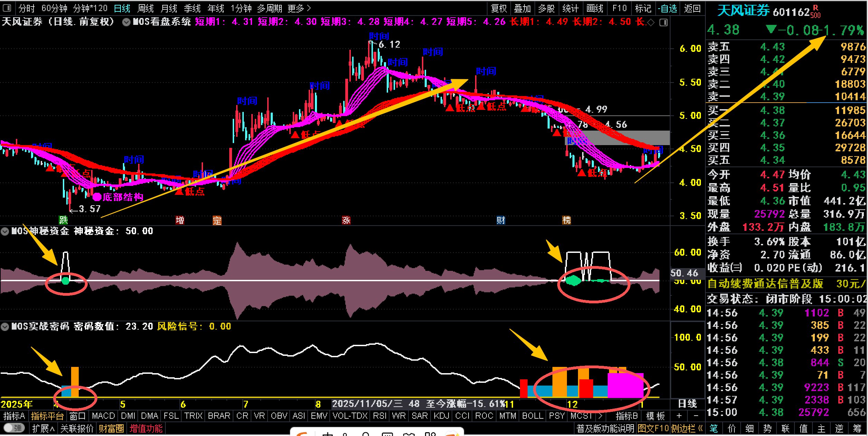This screenshot has width=868, height=436.
Task: Toggle 复权 price adjustment option
Action: [499, 8]
